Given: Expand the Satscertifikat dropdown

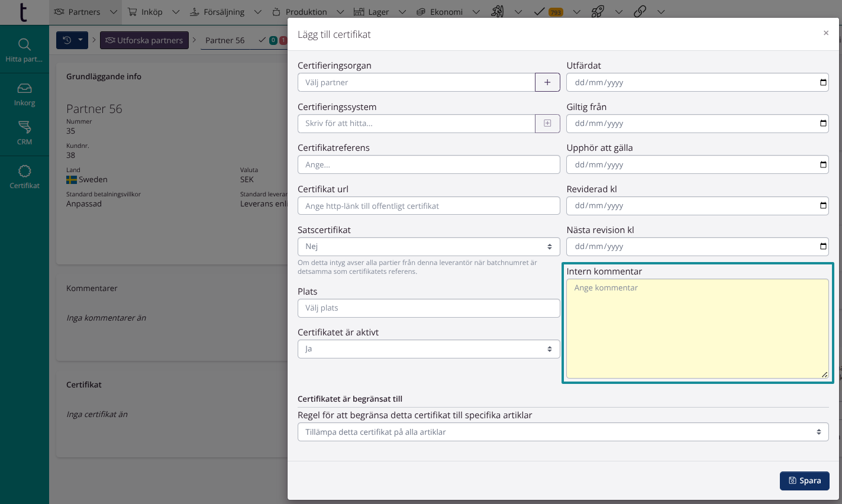Looking at the screenshot, I should click(x=428, y=247).
